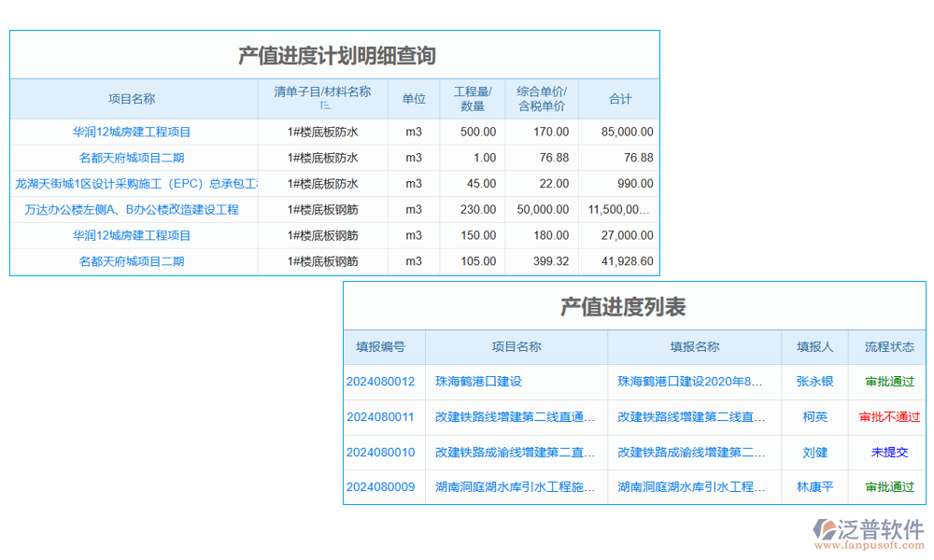Click the 填报人 cell showing 刘健

point(814,452)
